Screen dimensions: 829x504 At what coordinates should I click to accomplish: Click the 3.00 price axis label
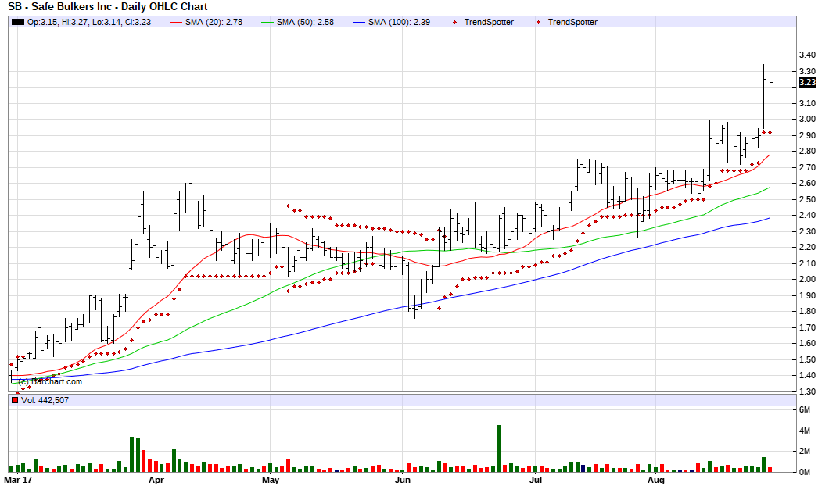tap(807, 119)
